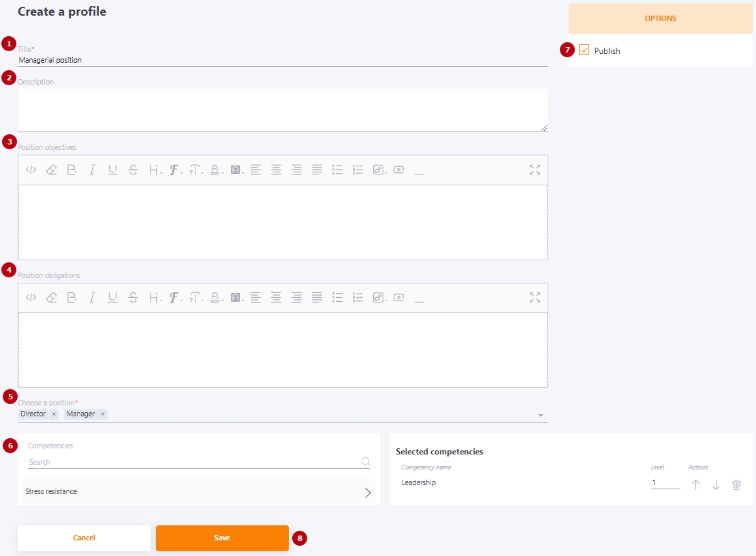Expand Position objectives editor to fullscreen
The width and height of the screenshot is (756, 556).
pyautogui.click(x=535, y=170)
